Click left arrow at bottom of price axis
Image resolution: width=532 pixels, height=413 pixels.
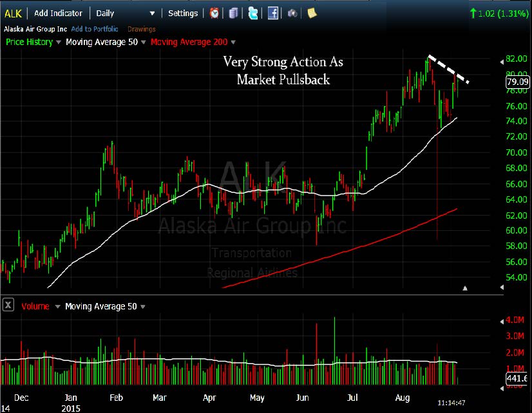point(502,287)
